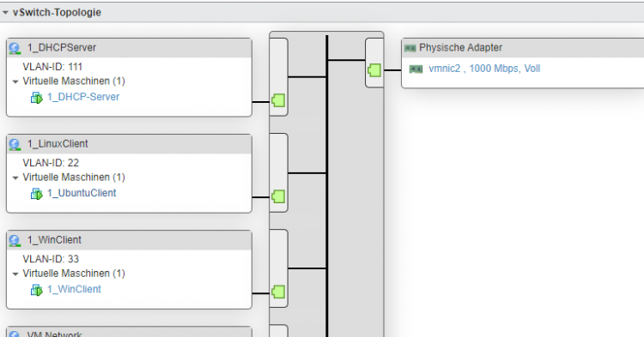
Task: Collapse Virtuelle Maschinen under 1_WinClient
Action: (15, 274)
